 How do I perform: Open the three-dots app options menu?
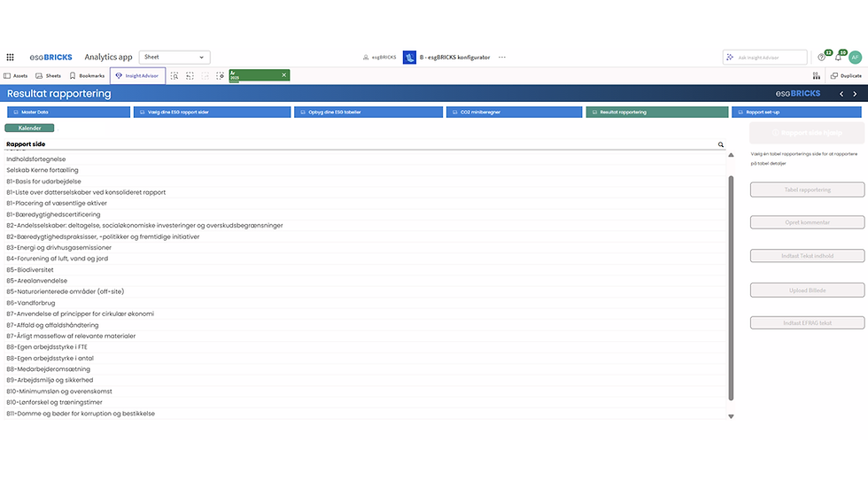tap(502, 57)
